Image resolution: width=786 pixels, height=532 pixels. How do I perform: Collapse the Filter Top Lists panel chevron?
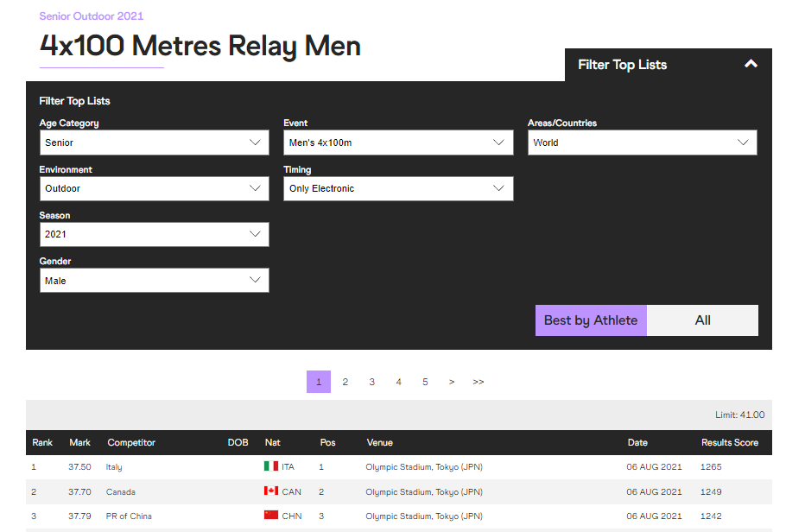click(x=751, y=64)
